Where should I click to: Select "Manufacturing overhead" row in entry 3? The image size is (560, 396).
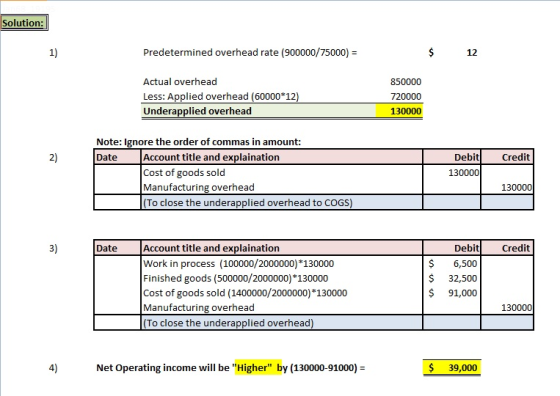(199, 307)
